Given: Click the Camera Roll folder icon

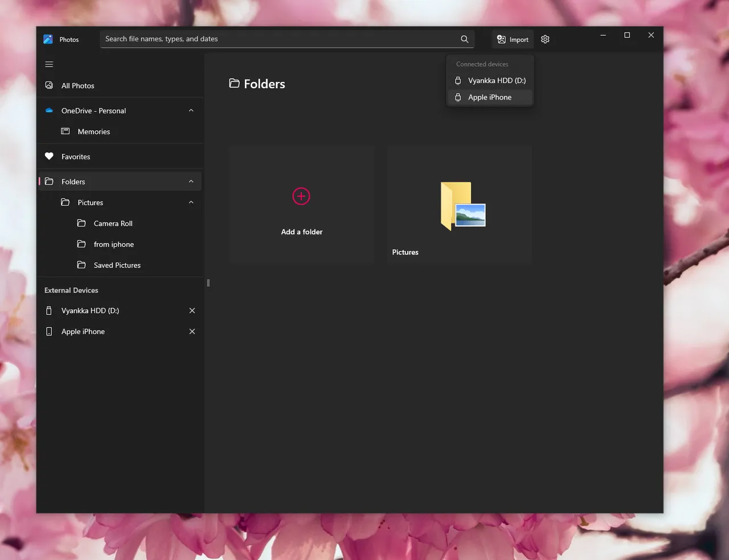Looking at the screenshot, I should 81,224.
